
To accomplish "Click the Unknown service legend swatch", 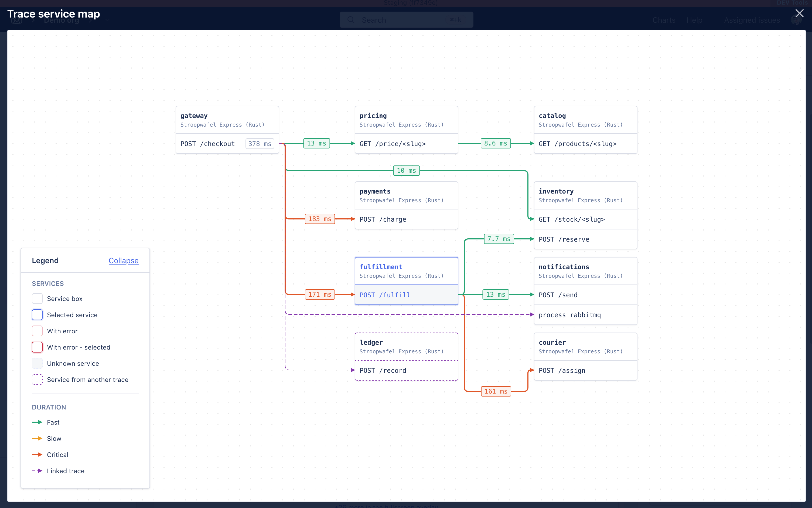I will pyautogui.click(x=37, y=363).
